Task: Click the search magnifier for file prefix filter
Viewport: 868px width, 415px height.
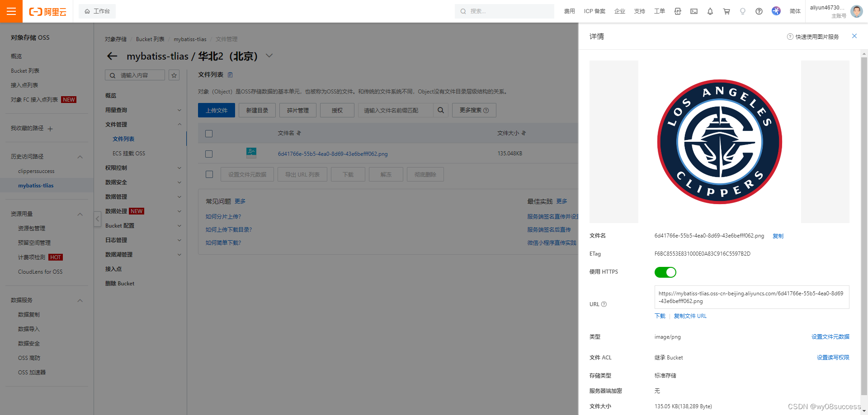Action: pos(441,110)
